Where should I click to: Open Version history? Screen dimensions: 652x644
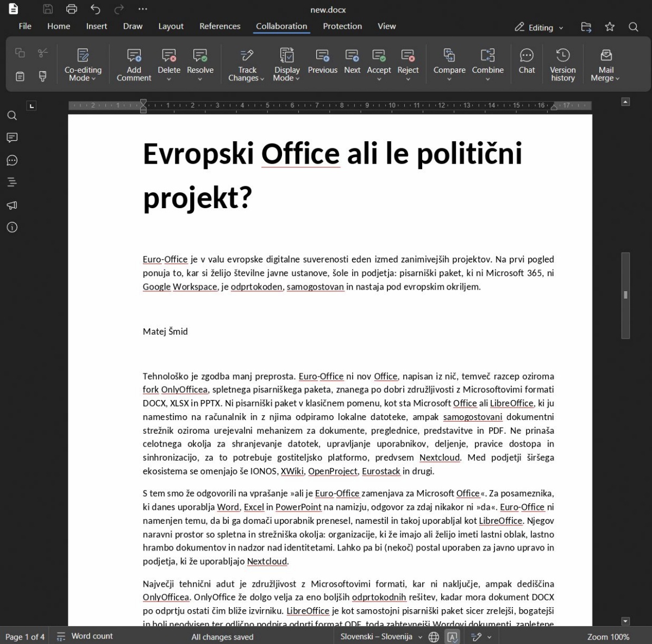tap(563, 65)
